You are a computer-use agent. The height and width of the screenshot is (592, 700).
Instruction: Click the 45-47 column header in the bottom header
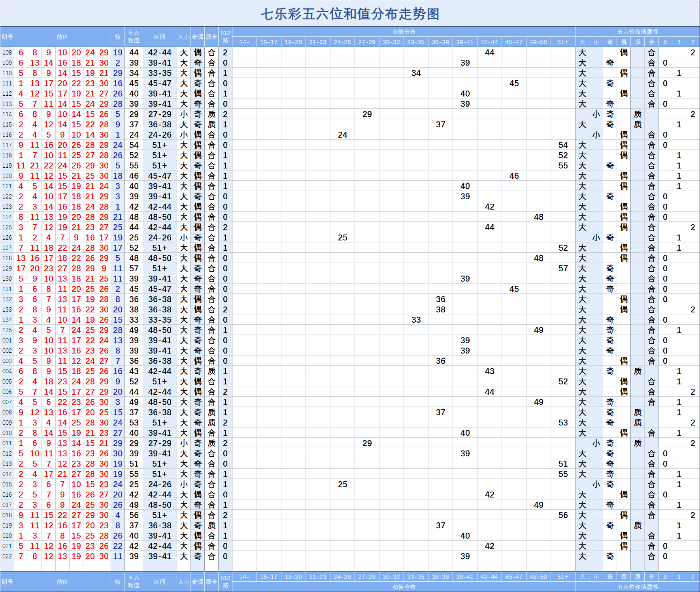(x=514, y=577)
